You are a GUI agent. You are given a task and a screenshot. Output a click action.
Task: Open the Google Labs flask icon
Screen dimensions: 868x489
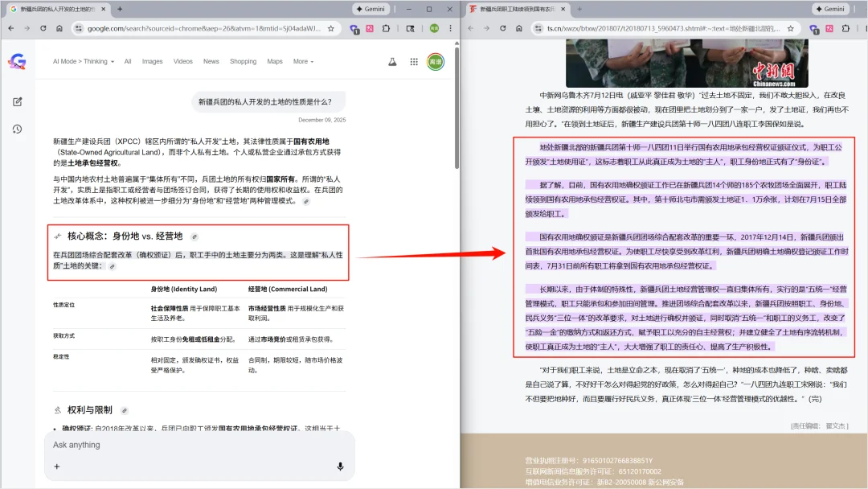(392, 61)
